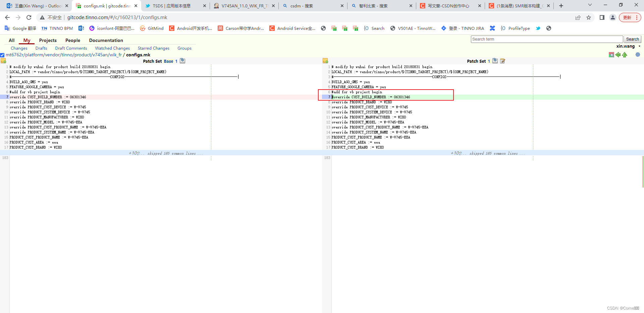Toggle the browser side panel icon

coord(602,17)
